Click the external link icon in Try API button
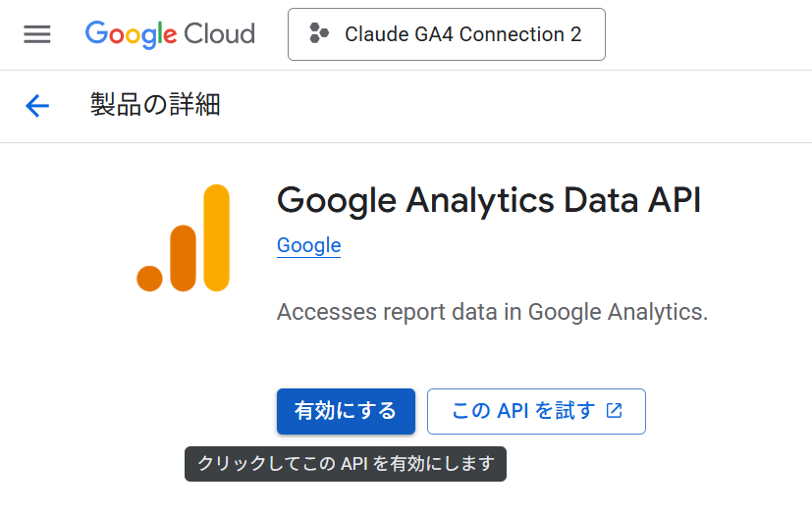The width and height of the screenshot is (812, 514). tap(615, 411)
